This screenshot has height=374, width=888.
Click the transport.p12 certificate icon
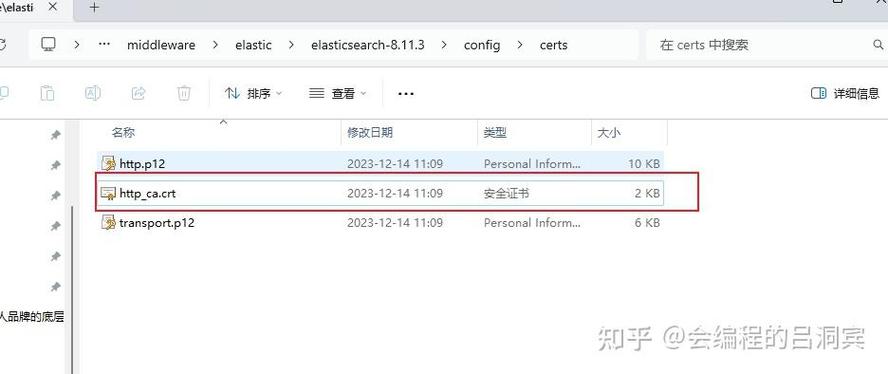click(x=108, y=223)
